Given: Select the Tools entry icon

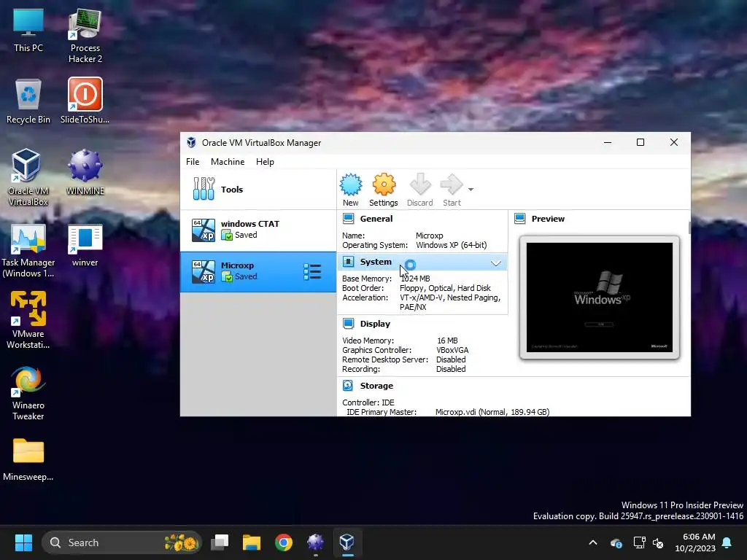Looking at the screenshot, I should (x=204, y=189).
